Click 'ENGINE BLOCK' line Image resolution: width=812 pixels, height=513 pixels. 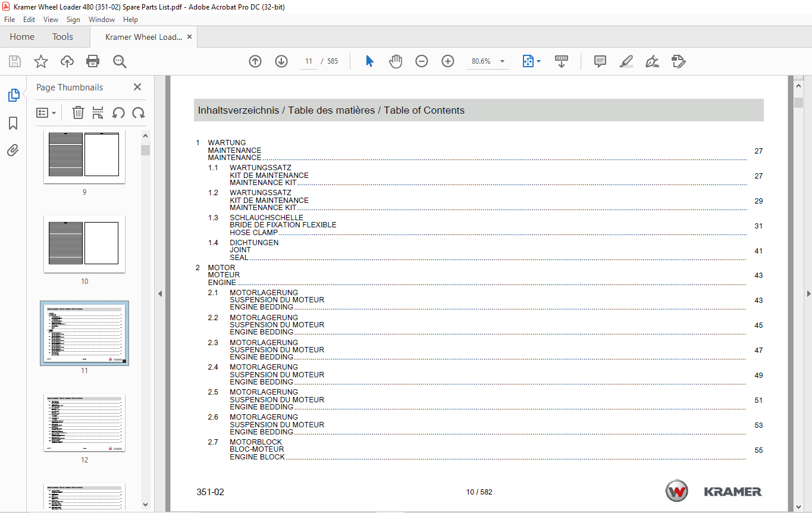(257, 457)
